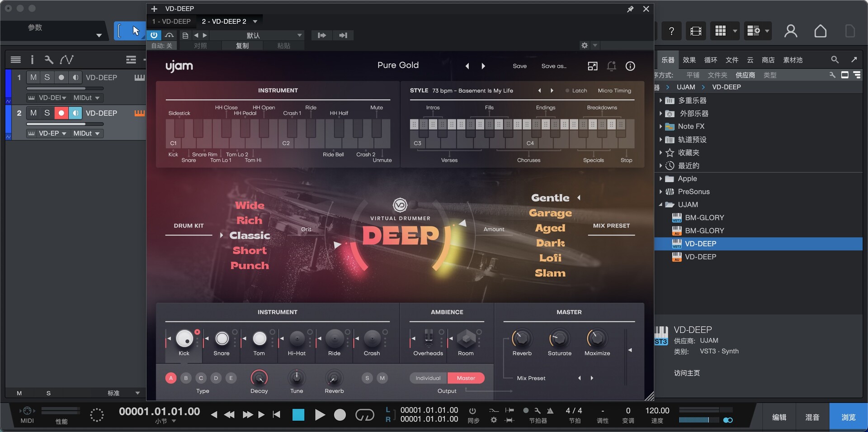Choose the Lofi mix preset
Image resolution: width=868 pixels, height=432 pixels.
[550, 258]
